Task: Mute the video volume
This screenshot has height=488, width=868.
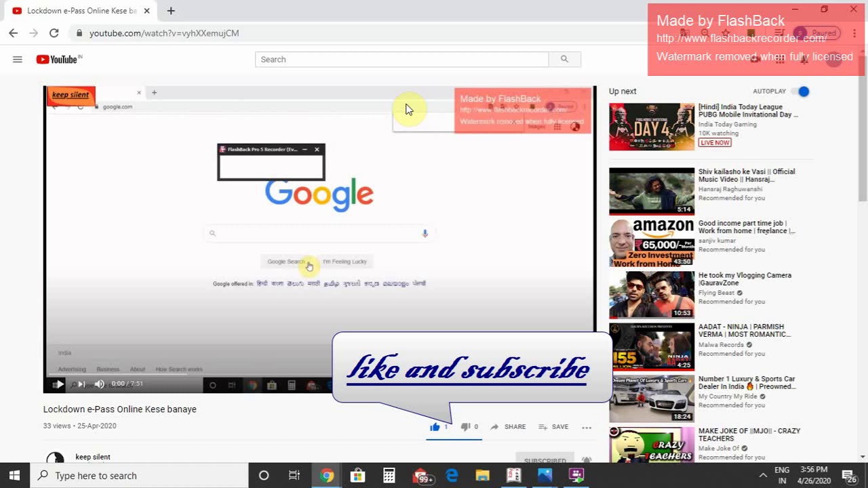Action: click(x=100, y=384)
